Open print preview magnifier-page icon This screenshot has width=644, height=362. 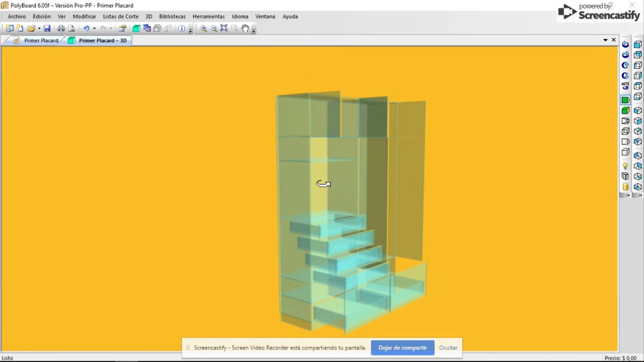[x=71, y=29]
